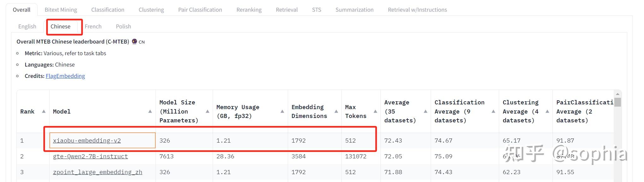Sort models using the Model column arrow
Screen dimensions: 644x182
click(150, 111)
